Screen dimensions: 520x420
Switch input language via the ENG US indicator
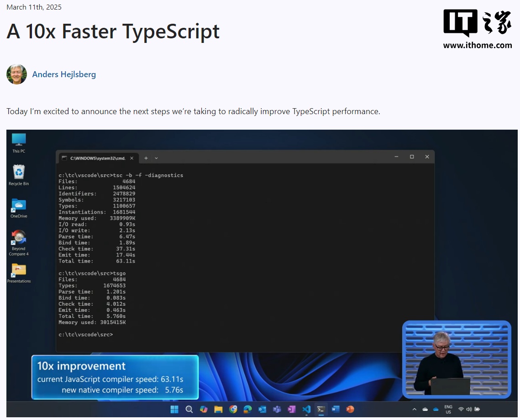point(448,409)
